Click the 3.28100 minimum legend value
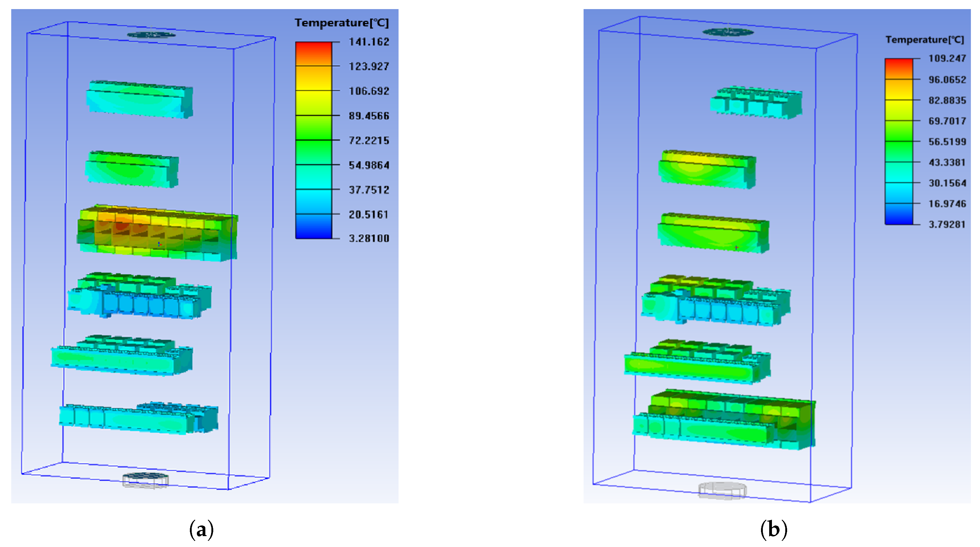 coord(369,238)
